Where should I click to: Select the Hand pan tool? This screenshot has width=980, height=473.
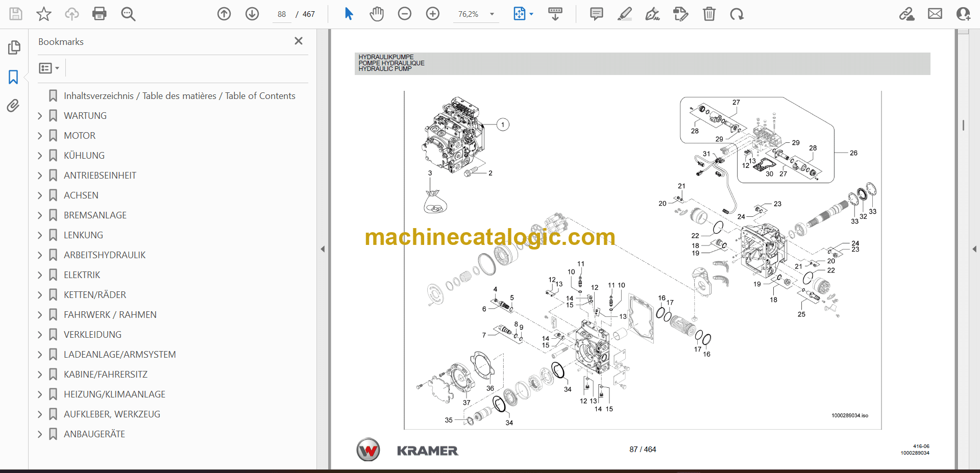[377, 14]
